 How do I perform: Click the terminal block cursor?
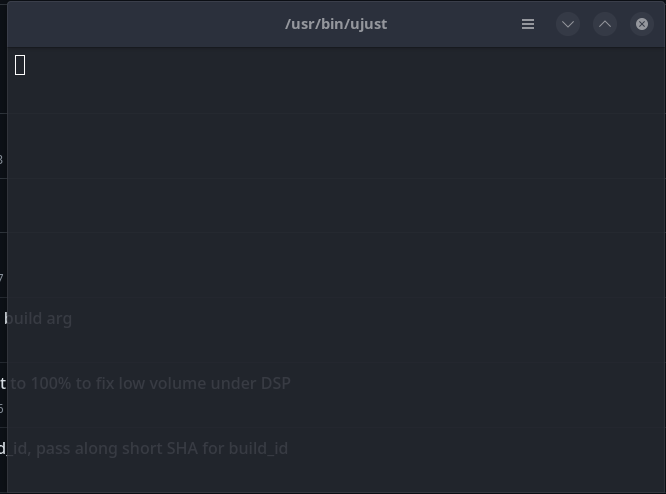20,65
